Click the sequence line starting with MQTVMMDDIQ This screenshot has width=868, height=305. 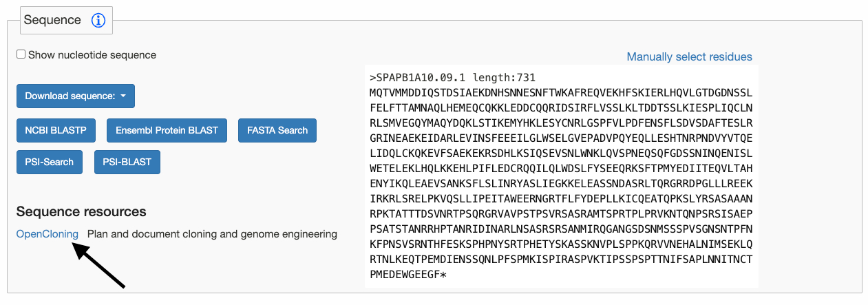pos(561,92)
